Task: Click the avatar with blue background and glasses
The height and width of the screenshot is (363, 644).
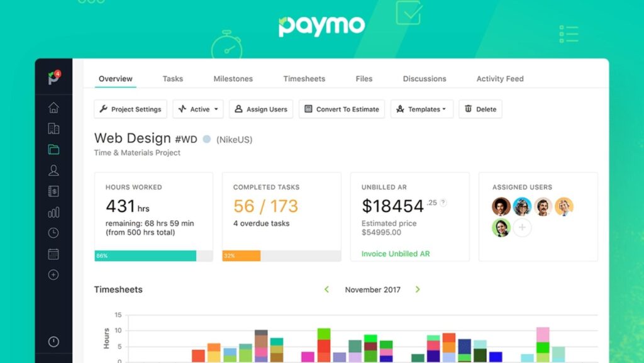Action: 522,206
